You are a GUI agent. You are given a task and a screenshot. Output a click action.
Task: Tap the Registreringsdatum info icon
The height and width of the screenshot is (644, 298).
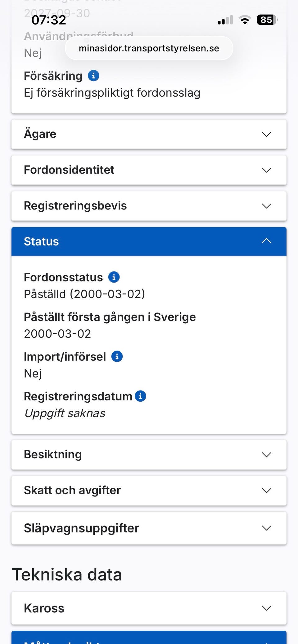coord(141,396)
